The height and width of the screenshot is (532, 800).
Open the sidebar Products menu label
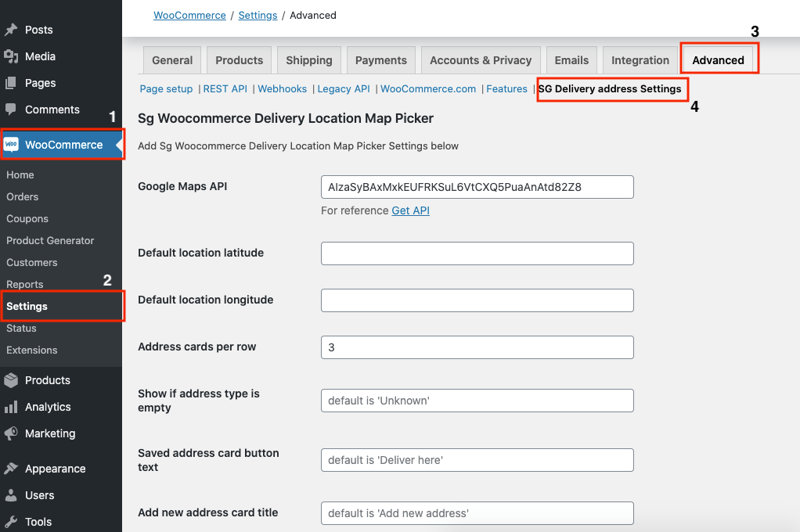click(48, 380)
